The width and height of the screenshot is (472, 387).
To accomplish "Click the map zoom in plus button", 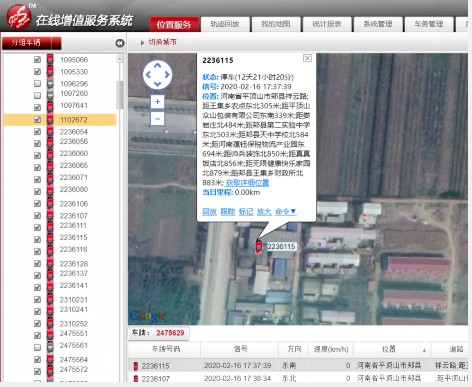I will [x=157, y=101].
